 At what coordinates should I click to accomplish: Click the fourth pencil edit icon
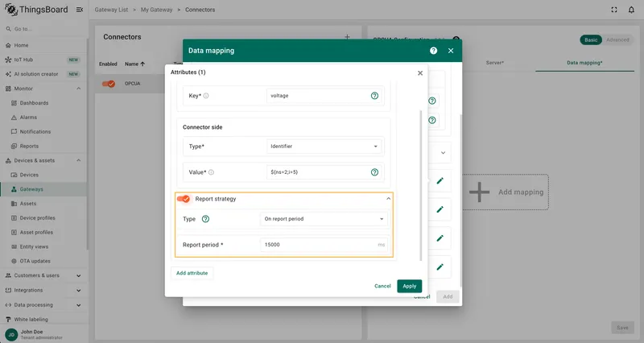pyautogui.click(x=440, y=267)
